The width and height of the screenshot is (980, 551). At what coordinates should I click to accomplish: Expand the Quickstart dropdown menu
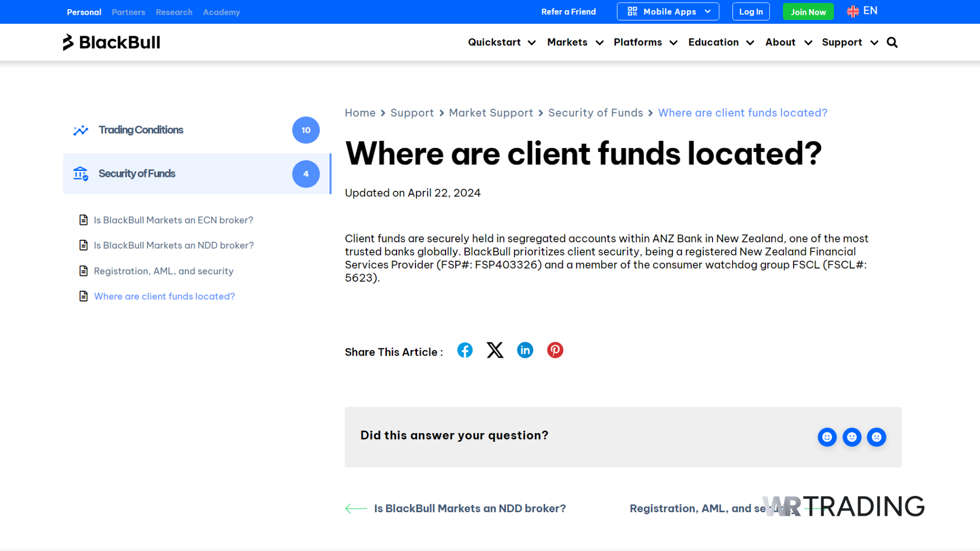click(x=502, y=42)
